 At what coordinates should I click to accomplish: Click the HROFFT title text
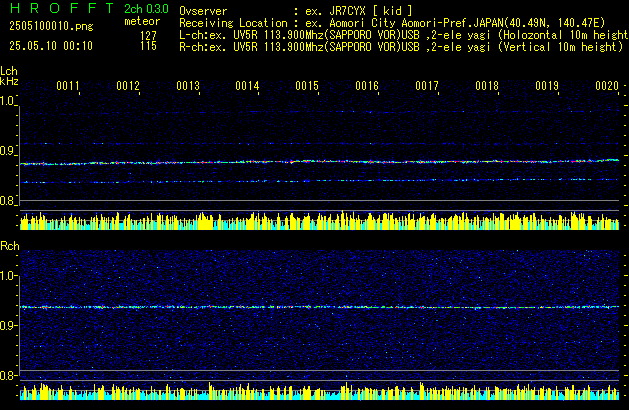(x=62, y=8)
